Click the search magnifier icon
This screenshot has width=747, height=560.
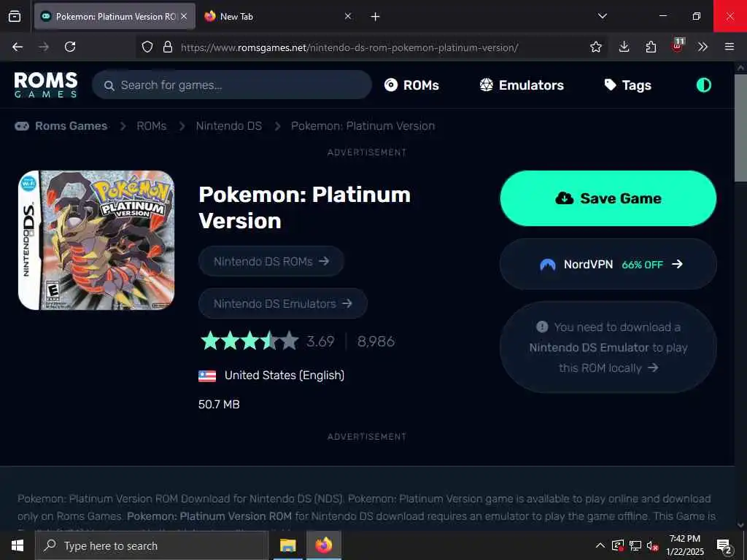(109, 86)
